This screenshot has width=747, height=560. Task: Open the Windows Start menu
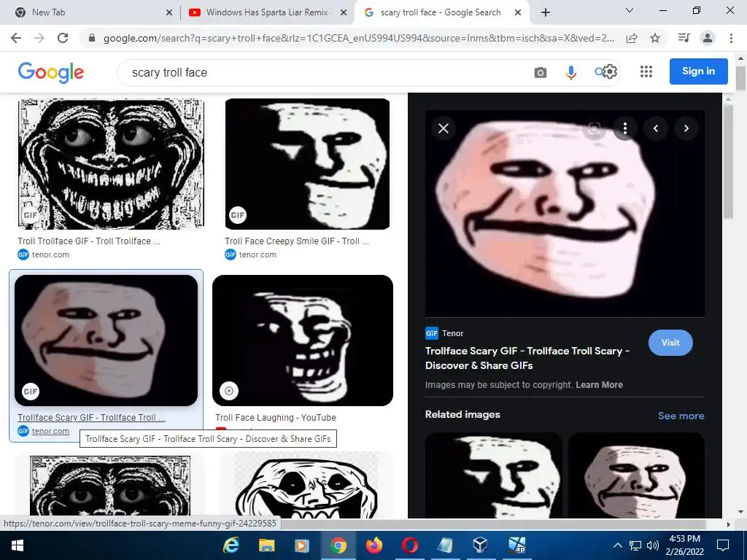pos(18,545)
